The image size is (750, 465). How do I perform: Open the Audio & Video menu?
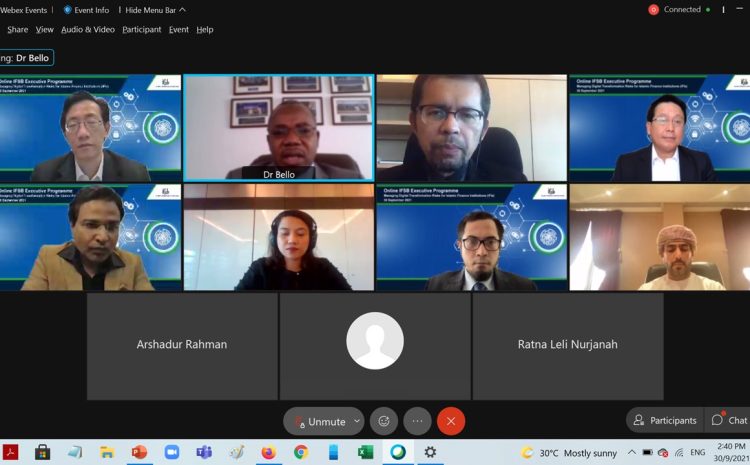tap(88, 30)
